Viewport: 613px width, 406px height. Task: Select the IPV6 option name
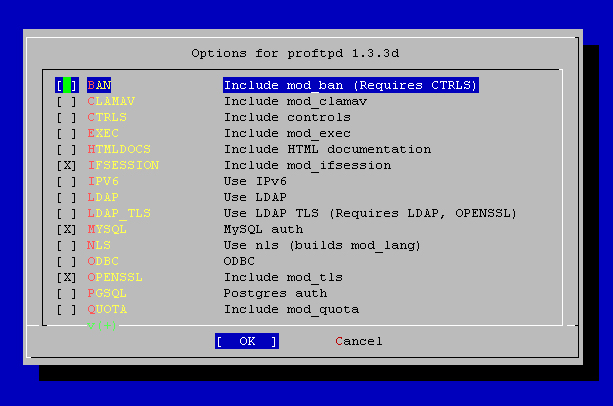coord(103,181)
